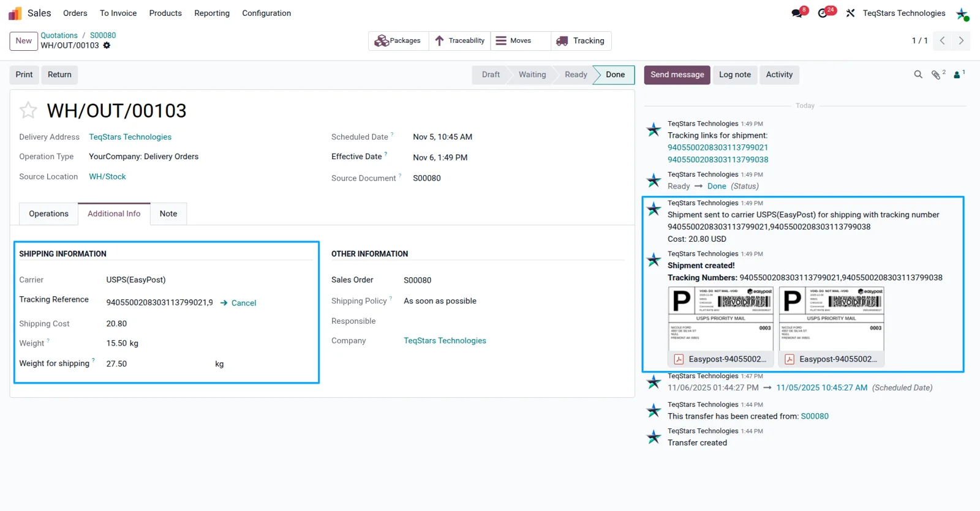Go to next record arrow
980x511 pixels.
[x=961, y=40]
